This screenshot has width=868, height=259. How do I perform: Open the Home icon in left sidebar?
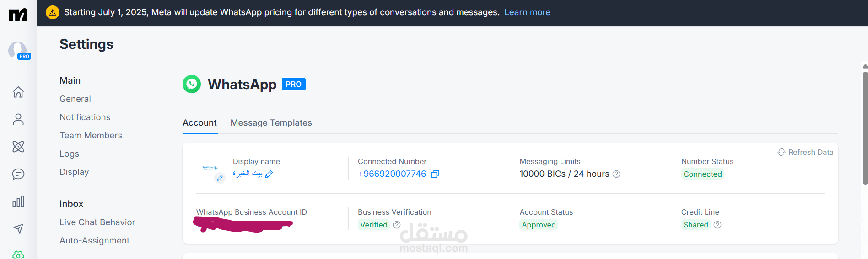click(18, 92)
